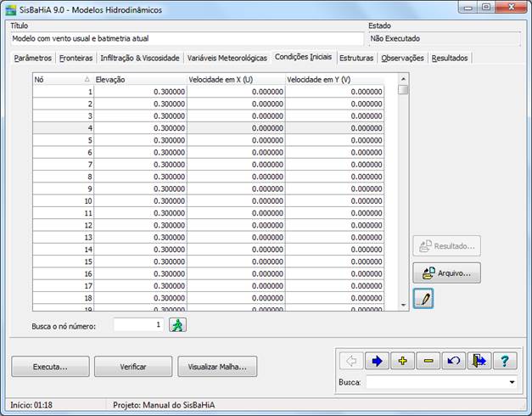Switch to the Parâmetros tab

[x=33, y=58]
